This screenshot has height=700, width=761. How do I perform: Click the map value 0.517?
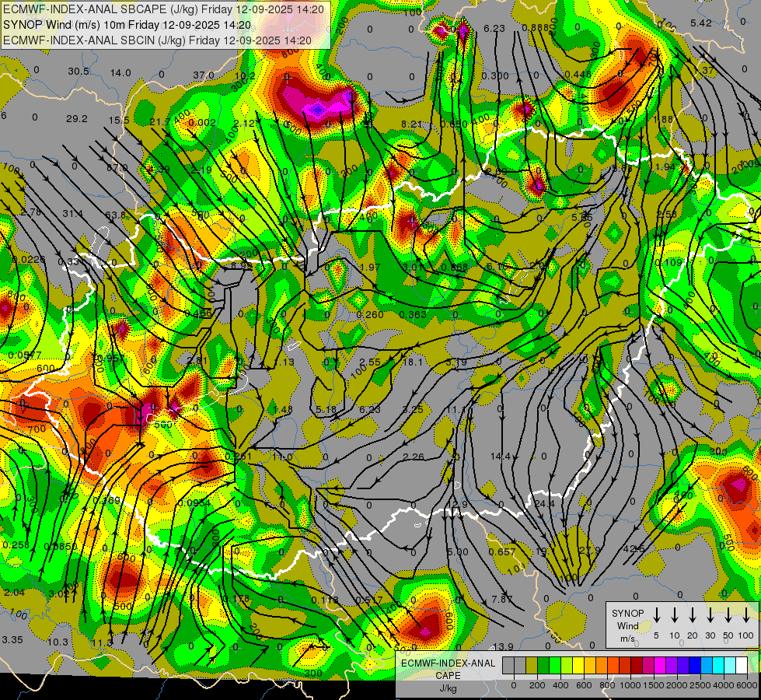(x=369, y=600)
